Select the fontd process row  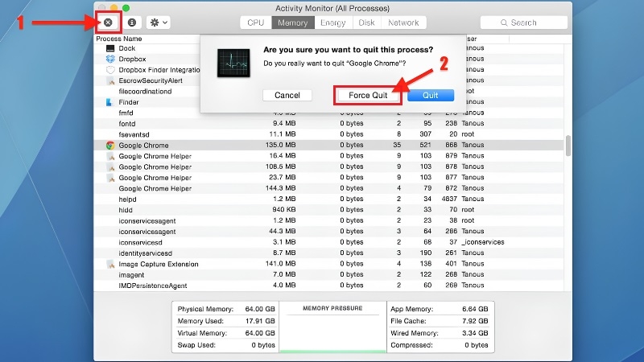[x=328, y=124]
